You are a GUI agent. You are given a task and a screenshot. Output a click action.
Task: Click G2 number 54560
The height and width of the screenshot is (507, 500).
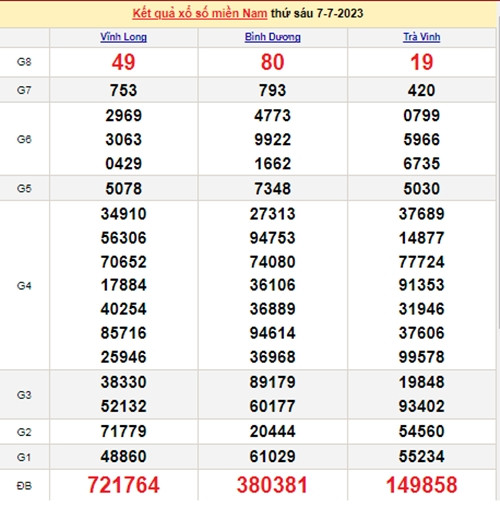[422, 431]
